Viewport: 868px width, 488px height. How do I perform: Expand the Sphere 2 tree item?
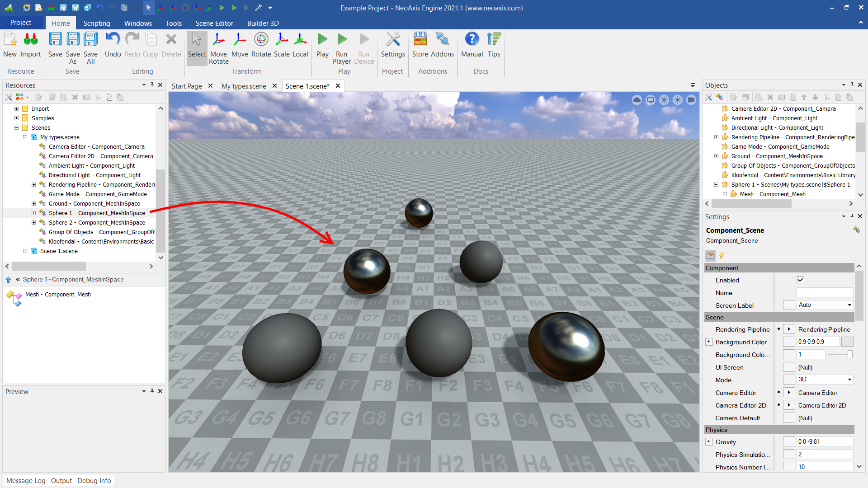point(33,222)
